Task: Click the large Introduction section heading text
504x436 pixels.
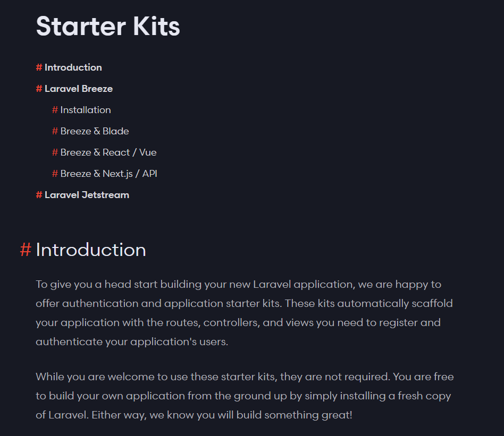Action: coord(91,250)
